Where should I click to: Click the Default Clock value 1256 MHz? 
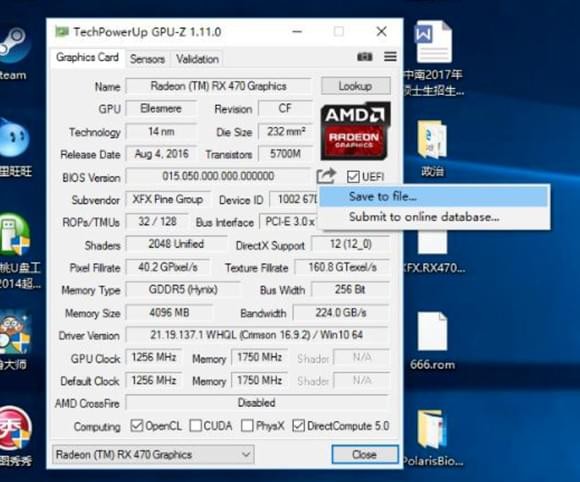pyautogui.click(x=154, y=380)
